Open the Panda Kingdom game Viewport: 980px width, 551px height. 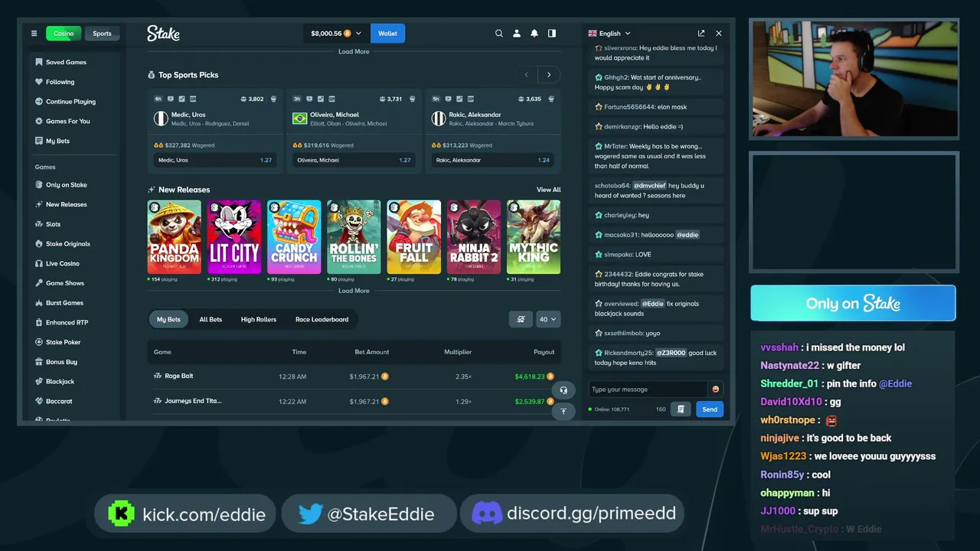pyautogui.click(x=175, y=237)
